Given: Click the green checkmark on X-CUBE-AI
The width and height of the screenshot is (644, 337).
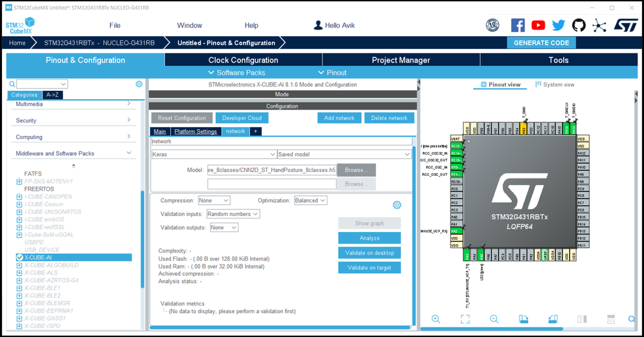Looking at the screenshot, I should [19, 257].
